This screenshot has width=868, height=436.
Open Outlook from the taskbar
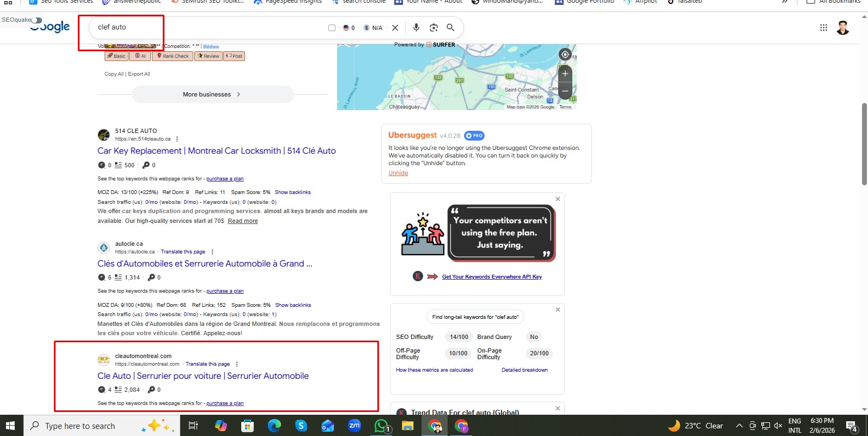point(328,426)
